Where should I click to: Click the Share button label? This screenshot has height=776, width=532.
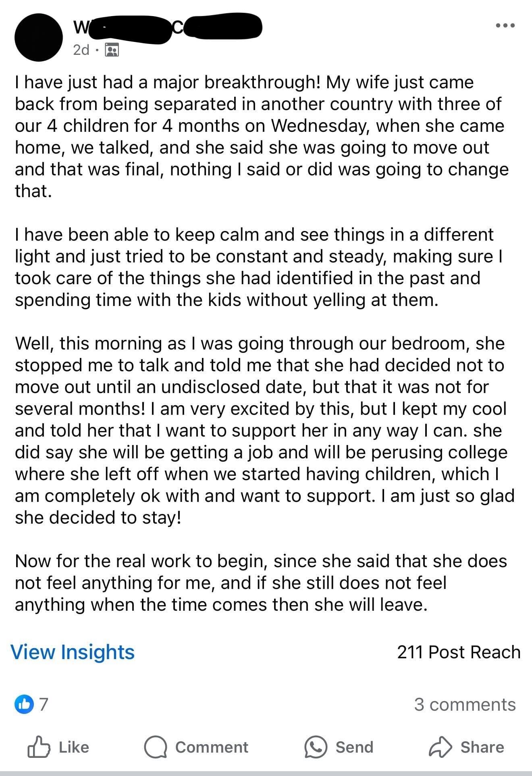pyautogui.click(x=482, y=747)
